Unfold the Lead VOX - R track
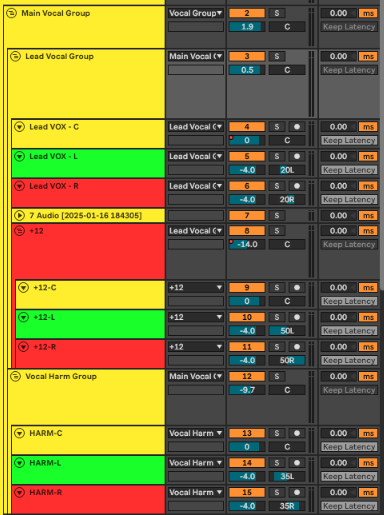Screen dimensions: 384x515 [19, 186]
